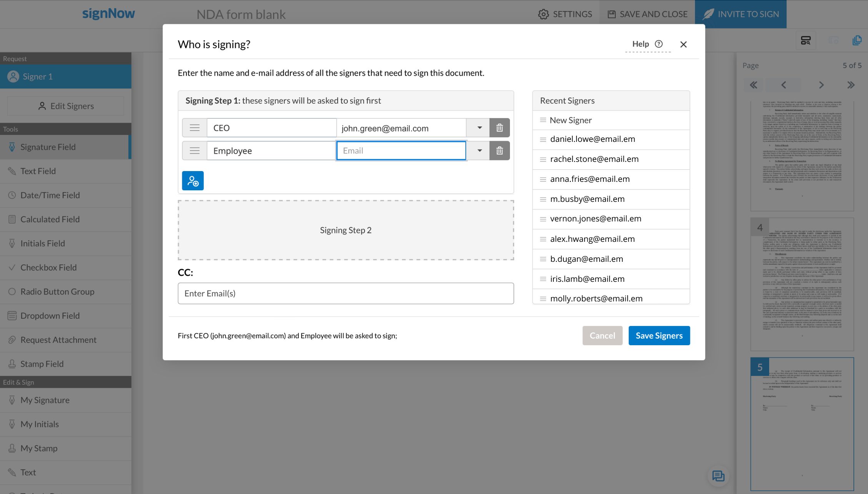868x494 pixels.
Task: Open the Settings gear
Action: coord(543,14)
